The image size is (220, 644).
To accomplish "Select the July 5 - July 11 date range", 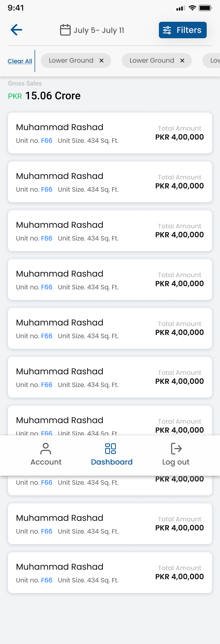I will pos(99,30).
